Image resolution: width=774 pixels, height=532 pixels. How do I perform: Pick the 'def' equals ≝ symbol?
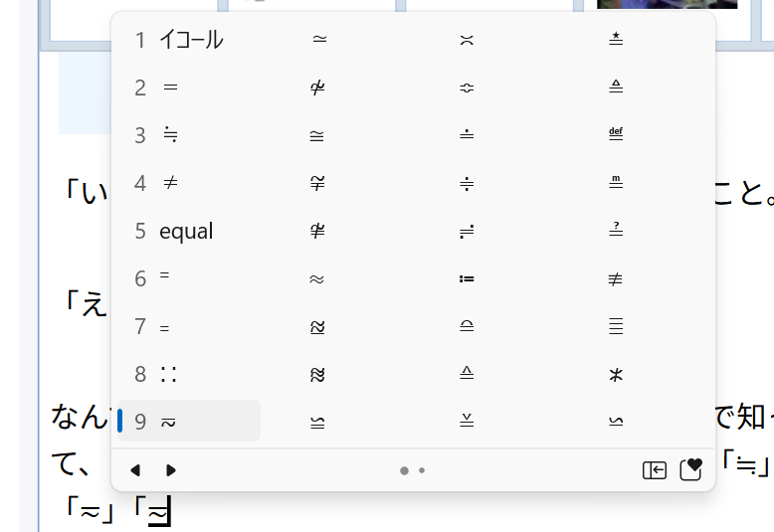click(616, 135)
